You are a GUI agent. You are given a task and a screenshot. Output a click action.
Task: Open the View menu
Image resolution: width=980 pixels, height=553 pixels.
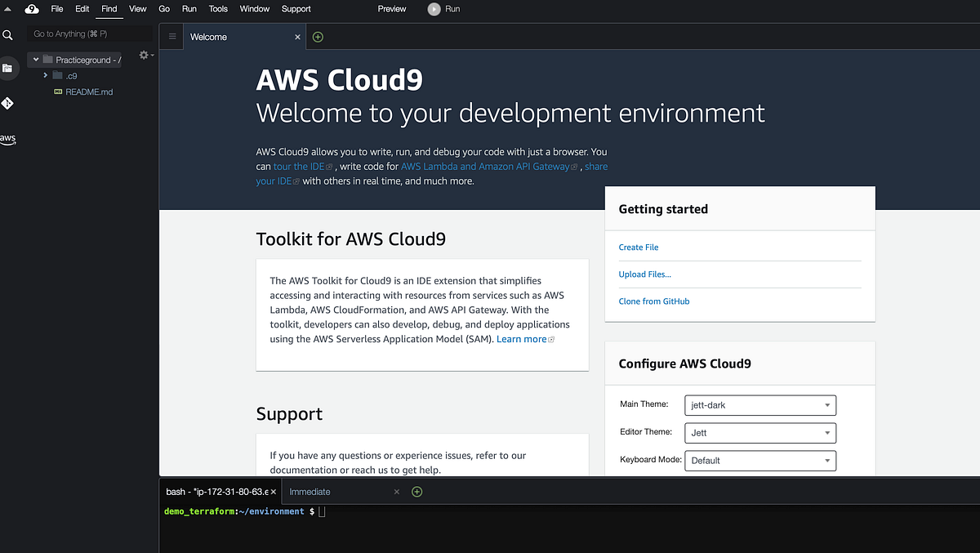pyautogui.click(x=137, y=9)
